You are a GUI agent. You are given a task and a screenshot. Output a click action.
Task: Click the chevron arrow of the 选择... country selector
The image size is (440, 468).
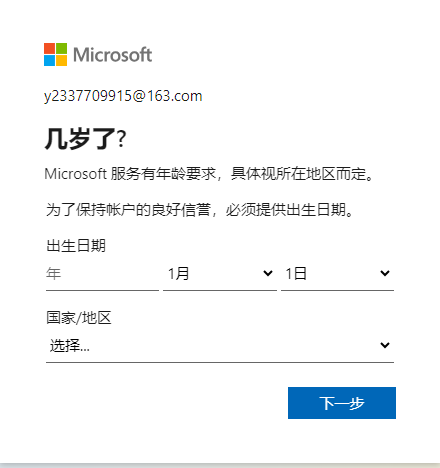click(x=385, y=345)
